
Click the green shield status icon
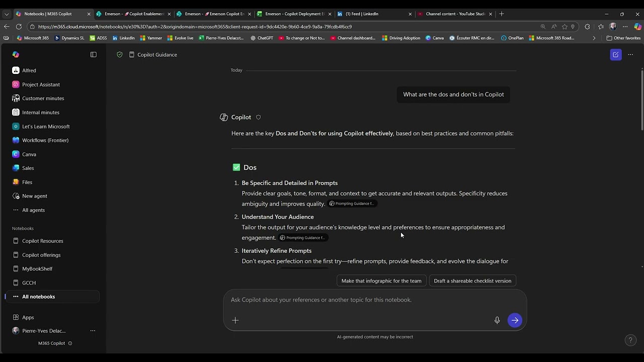pos(120,54)
